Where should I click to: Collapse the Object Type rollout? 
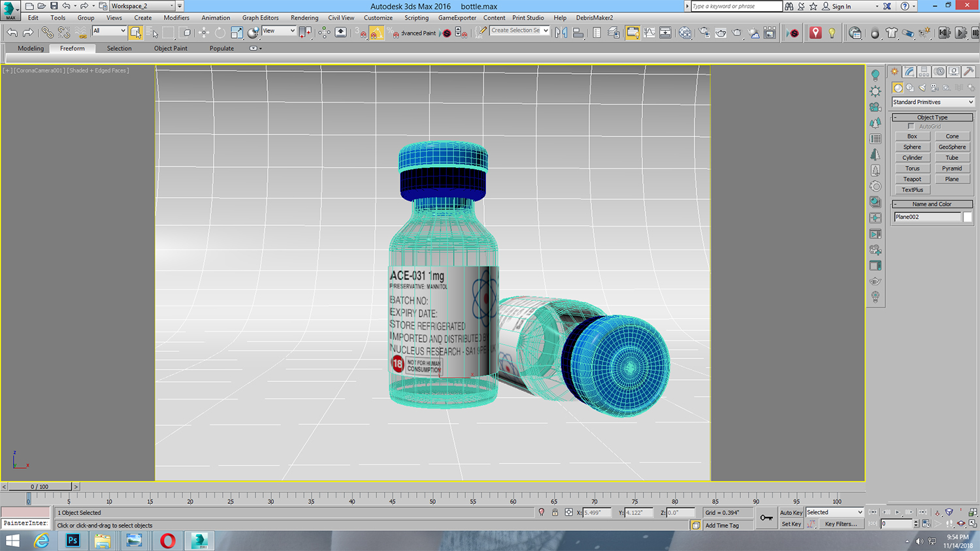click(x=932, y=118)
